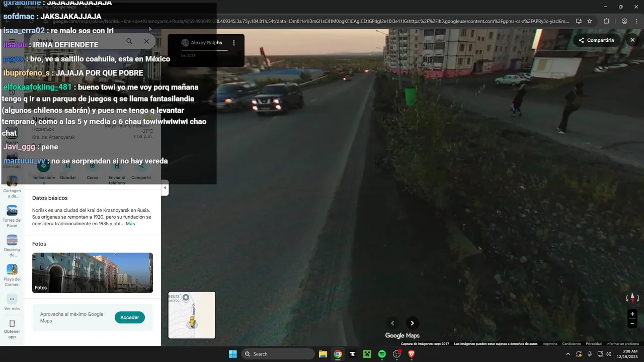Open Chrome three-dot menu
The image size is (644, 362).
636,21
